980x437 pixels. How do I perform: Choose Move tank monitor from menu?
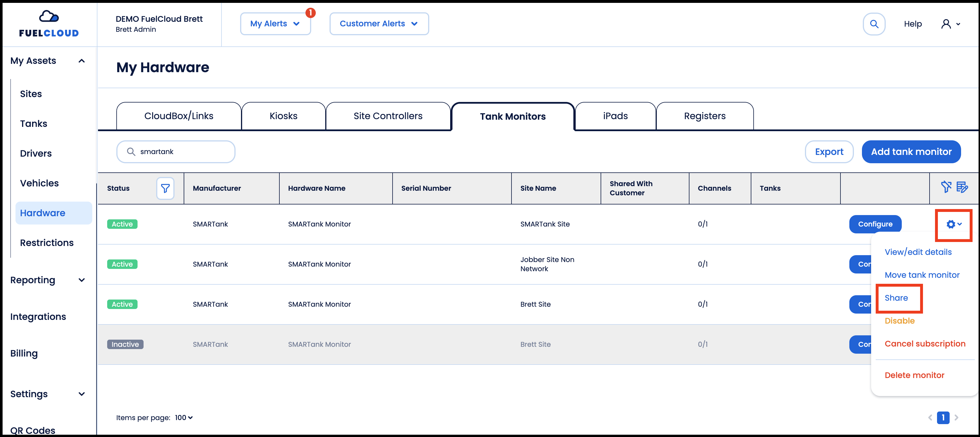922,275
